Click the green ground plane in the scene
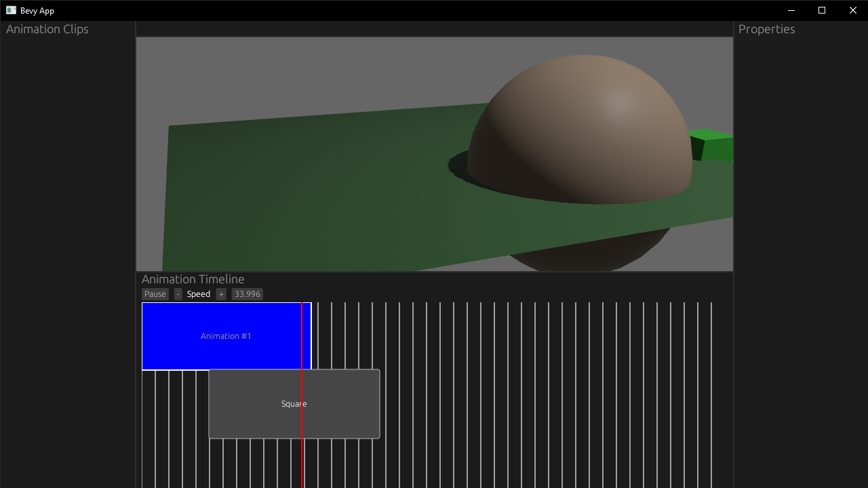 point(305,190)
